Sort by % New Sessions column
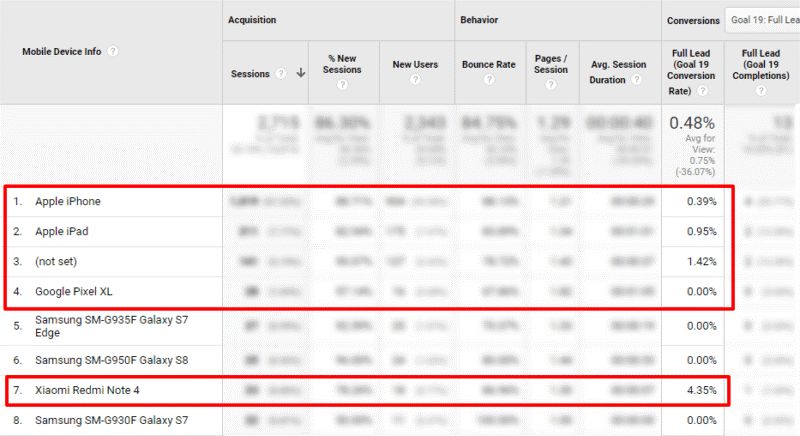This screenshot has width=800, height=436. (x=342, y=64)
